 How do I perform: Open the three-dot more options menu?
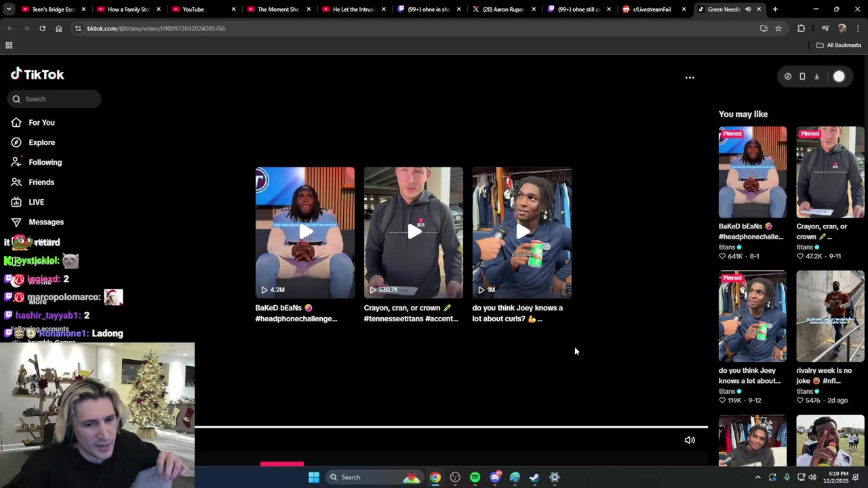(690, 77)
